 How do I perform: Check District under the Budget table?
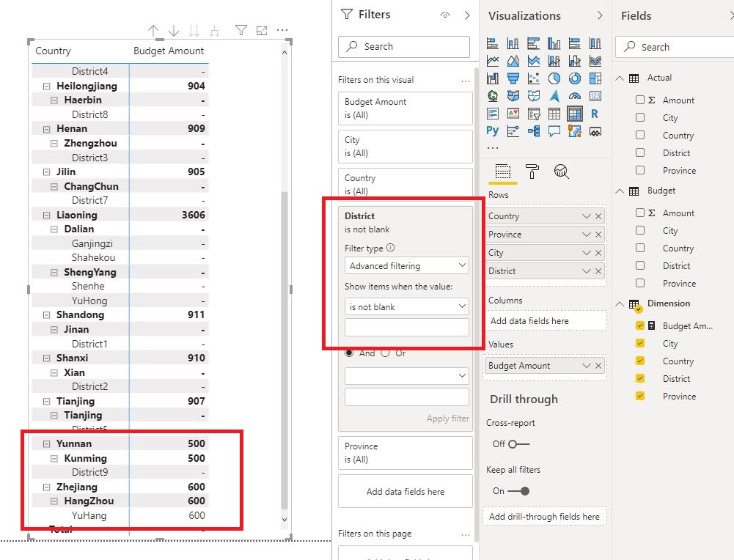click(640, 265)
